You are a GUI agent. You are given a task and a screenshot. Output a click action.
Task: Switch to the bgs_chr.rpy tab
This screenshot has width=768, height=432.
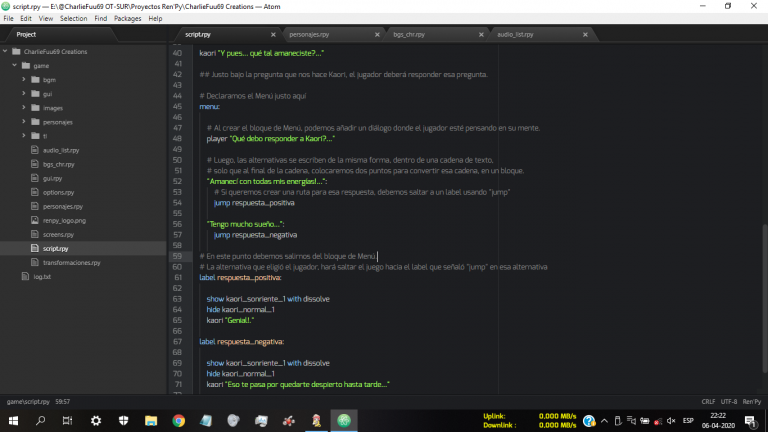tap(410, 34)
